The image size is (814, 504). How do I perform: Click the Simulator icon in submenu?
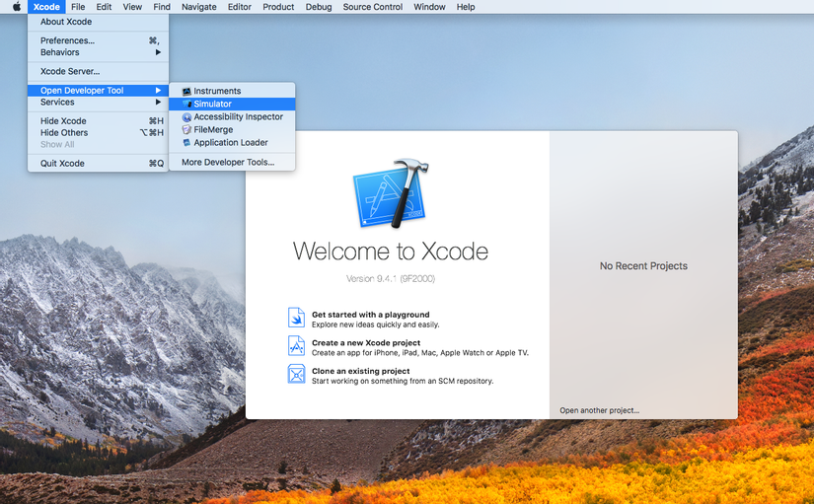click(x=186, y=104)
